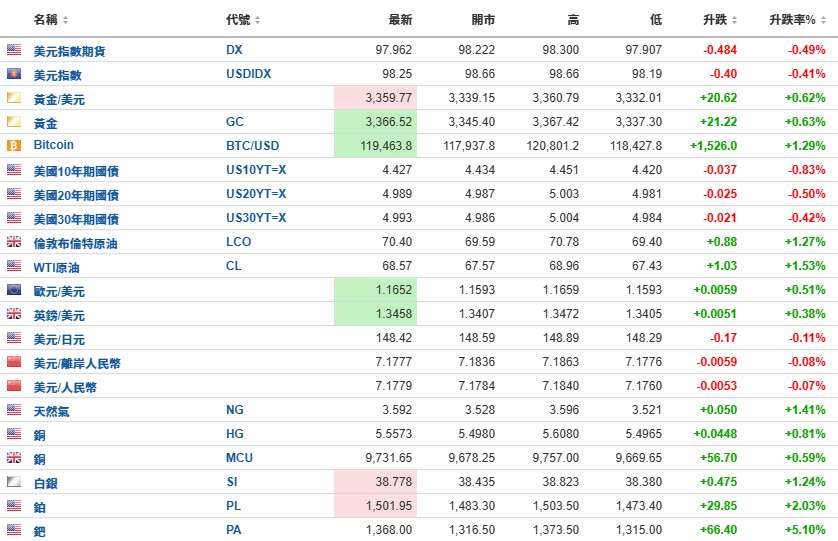Open the 倫敦布倫特原油 link
Viewport: 838px width, 541px height.
(75, 244)
